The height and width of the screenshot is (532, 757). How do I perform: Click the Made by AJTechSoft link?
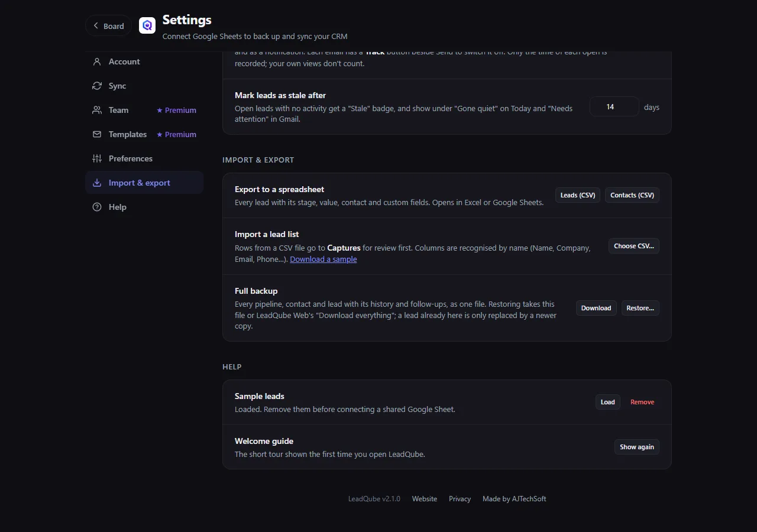point(515,499)
